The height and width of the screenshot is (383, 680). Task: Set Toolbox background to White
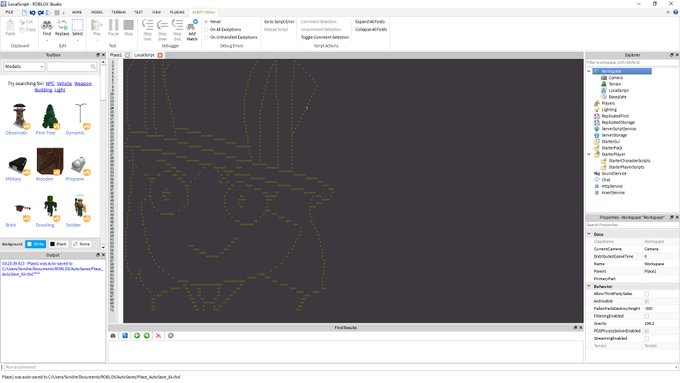[x=36, y=244]
